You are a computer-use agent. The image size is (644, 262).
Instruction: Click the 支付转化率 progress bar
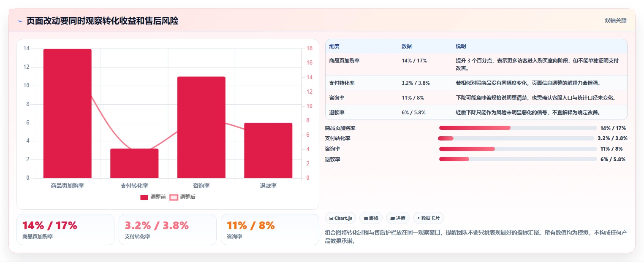pos(516,138)
